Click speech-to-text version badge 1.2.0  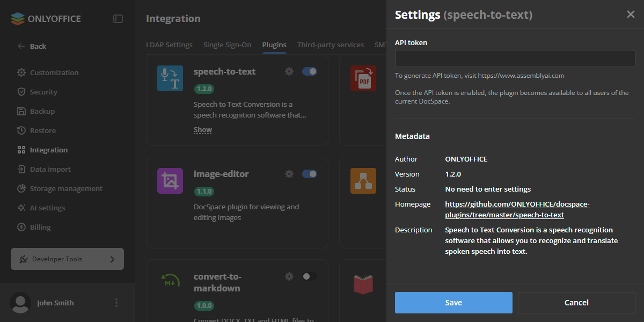click(204, 89)
